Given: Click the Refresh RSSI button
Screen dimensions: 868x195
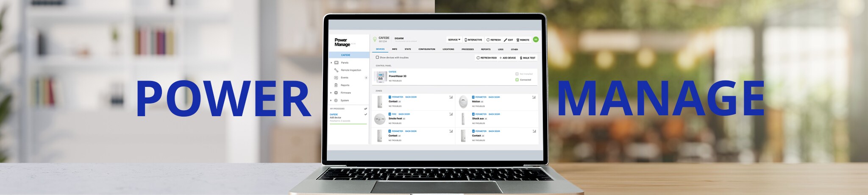Looking at the screenshot, I should 487,58.
